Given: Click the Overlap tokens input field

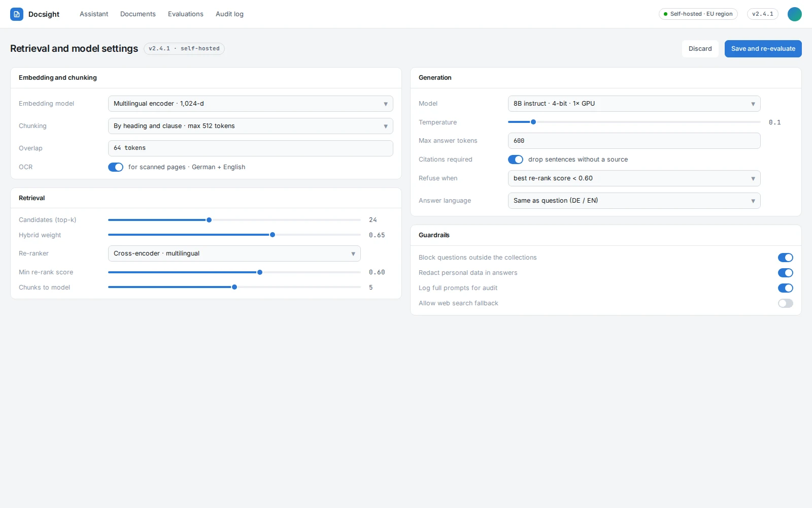Looking at the screenshot, I should [x=251, y=148].
